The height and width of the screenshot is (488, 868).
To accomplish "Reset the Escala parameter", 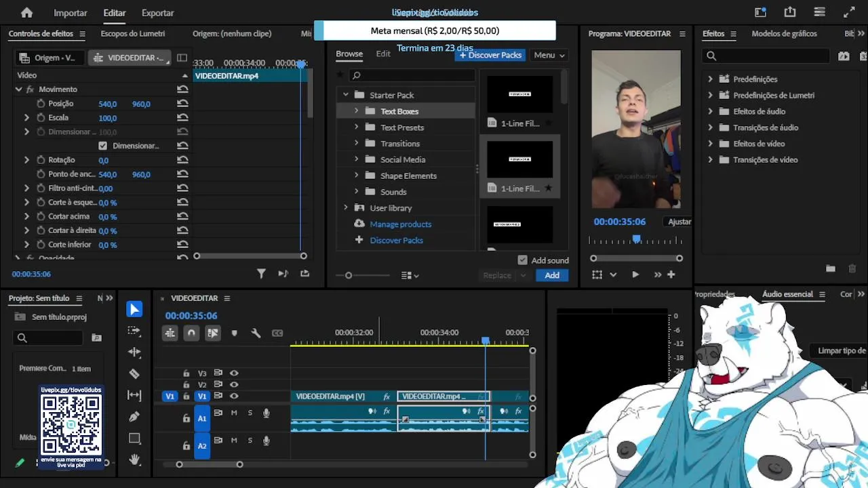I will point(182,118).
